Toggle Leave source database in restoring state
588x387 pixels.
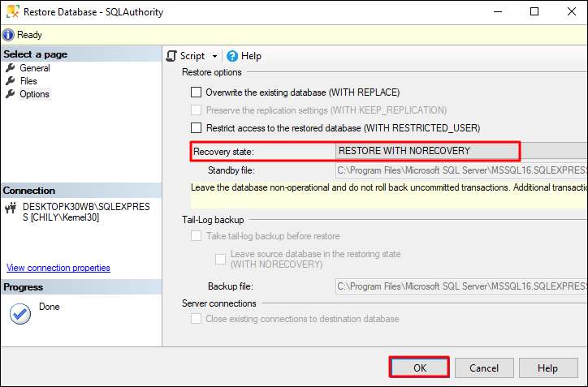(221, 259)
